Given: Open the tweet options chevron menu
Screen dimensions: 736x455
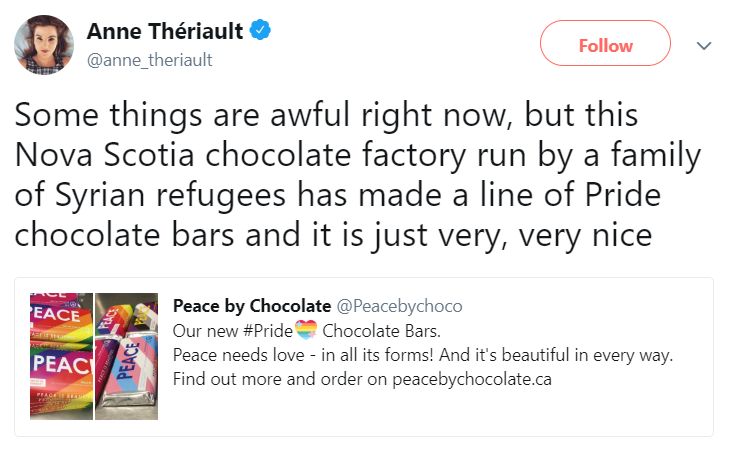Looking at the screenshot, I should [703, 46].
